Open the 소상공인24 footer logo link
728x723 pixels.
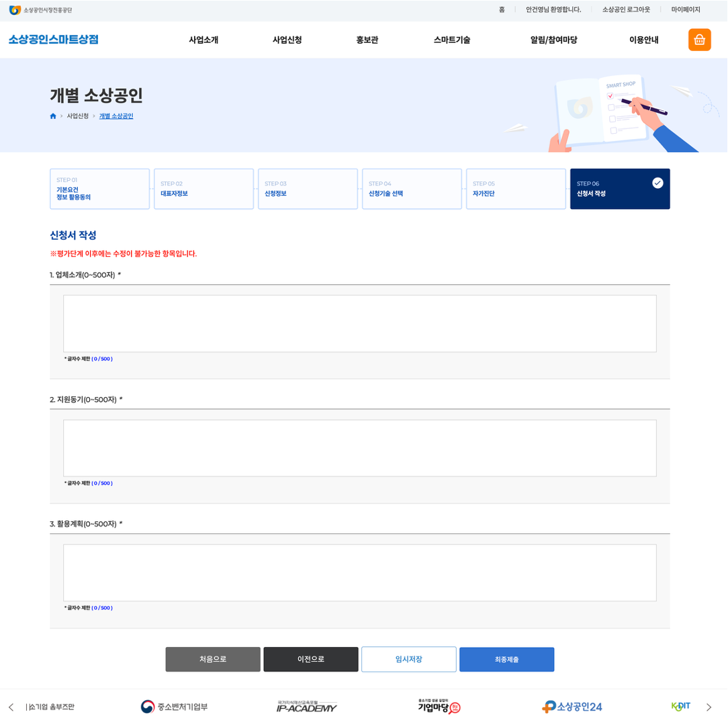tap(572, 707)
